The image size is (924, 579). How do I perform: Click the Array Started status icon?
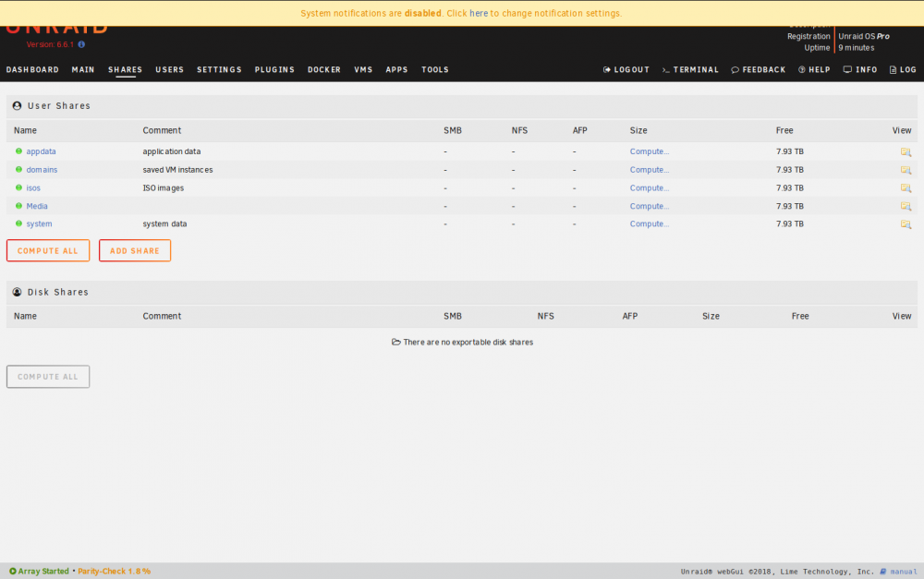point(12,572)
